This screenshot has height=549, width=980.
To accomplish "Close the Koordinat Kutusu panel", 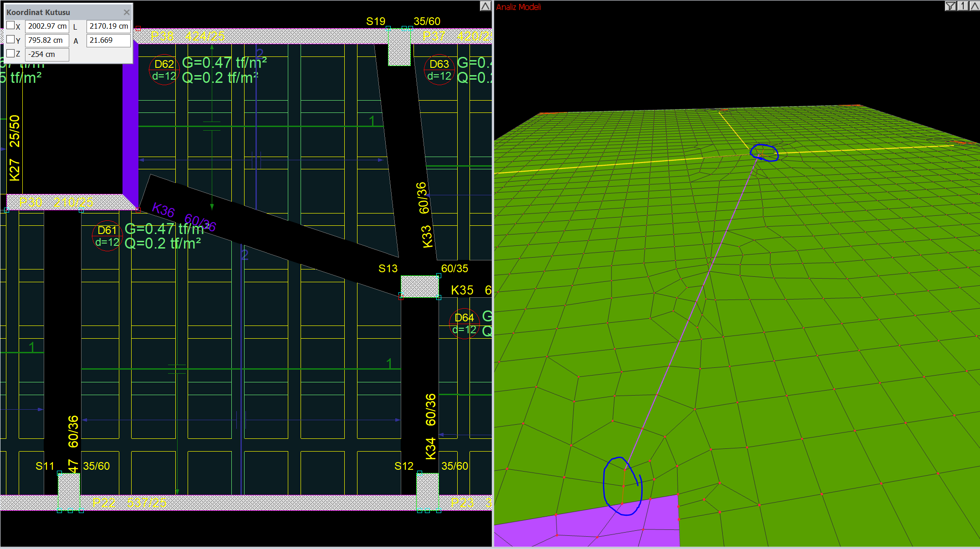I will pyautogui.click(x=127, y=12).
